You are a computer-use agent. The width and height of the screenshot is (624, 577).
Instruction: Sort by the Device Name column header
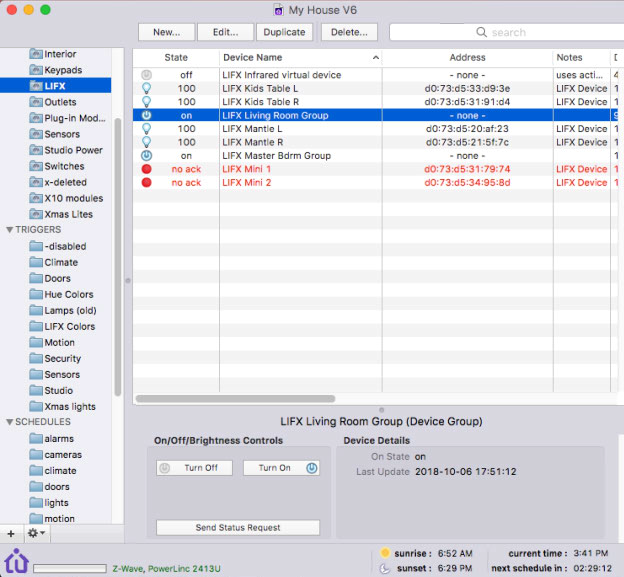[300, 58]
